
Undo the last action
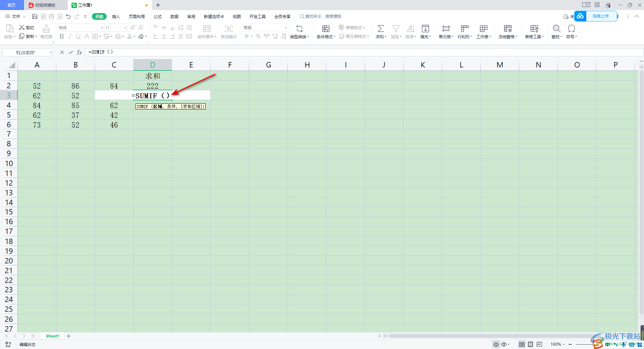tap(68, 16)
